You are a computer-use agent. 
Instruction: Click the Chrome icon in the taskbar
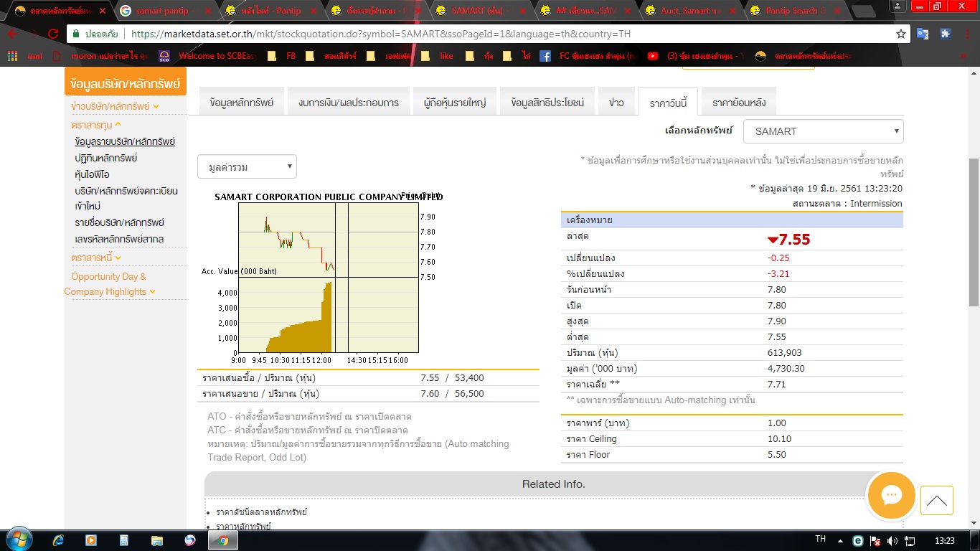[223, 540]
